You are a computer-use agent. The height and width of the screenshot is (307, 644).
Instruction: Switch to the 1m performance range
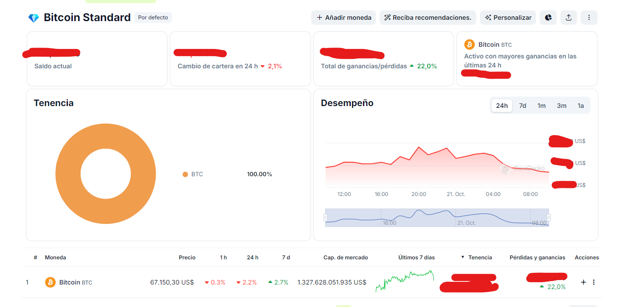pyautogui.click(x=541, y=106)
